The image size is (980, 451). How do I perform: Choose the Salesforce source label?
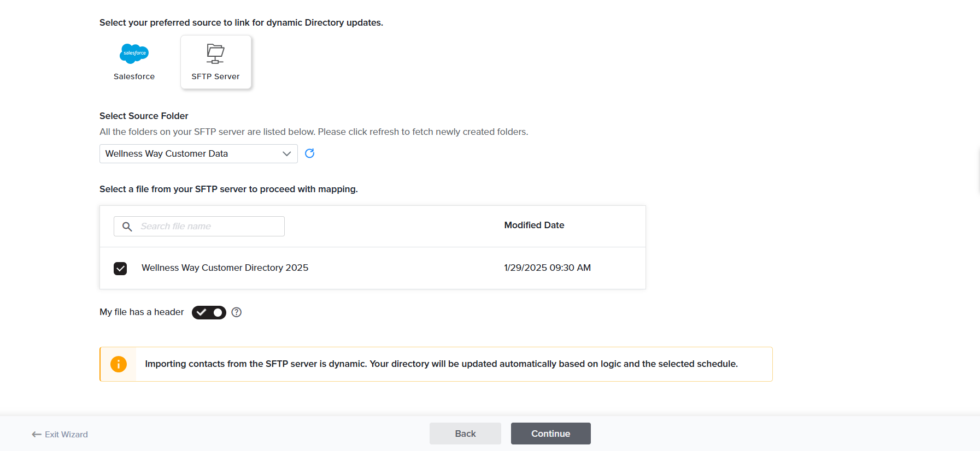coord(134,76)
